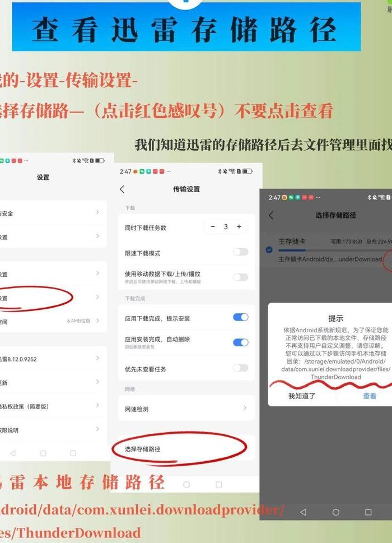
Task: Enable 使用移动数据下载/上传/播放 switch
Action: pyautogui.click(x=240, y=277)
